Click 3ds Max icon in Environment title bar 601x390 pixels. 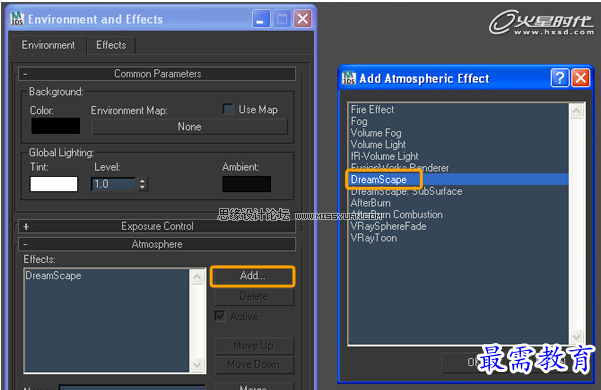click(x=17, y=18)
